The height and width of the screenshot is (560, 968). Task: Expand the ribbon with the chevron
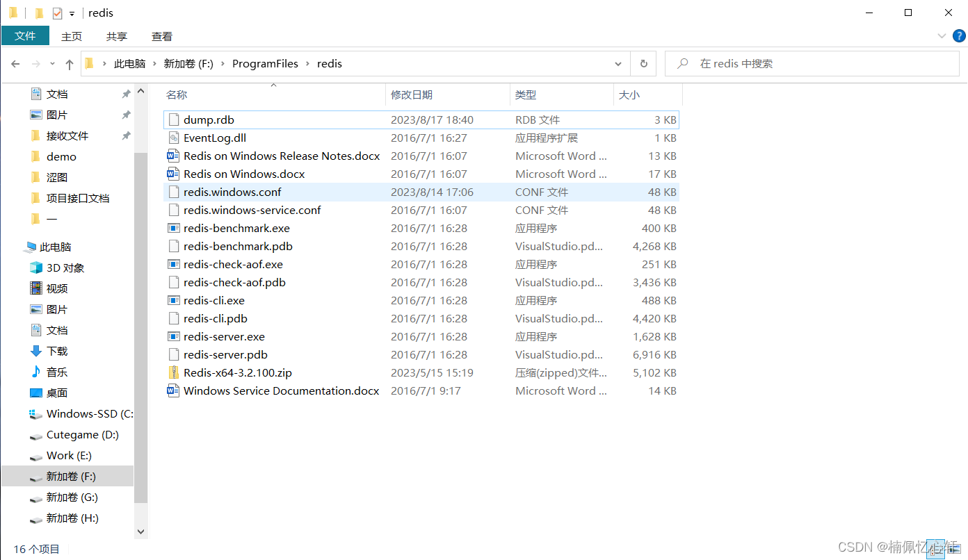pos(942,36)
